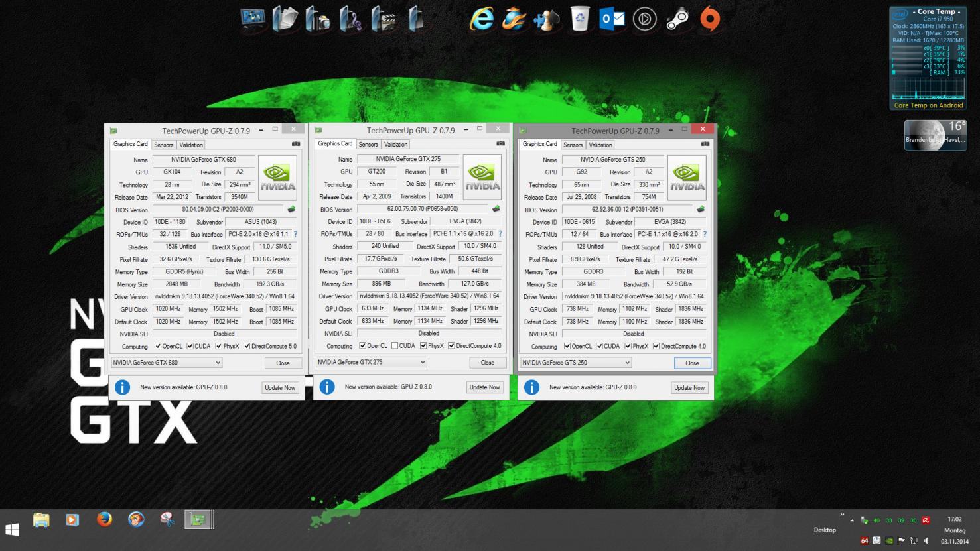Launch the Outlook icon in the dock

(x=612, y=19)
